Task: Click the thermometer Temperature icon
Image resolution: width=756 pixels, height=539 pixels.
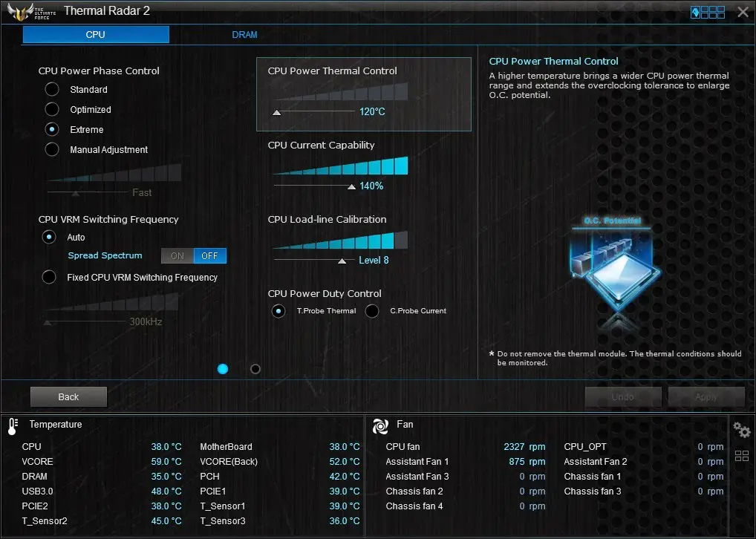Action: [13, 426]
